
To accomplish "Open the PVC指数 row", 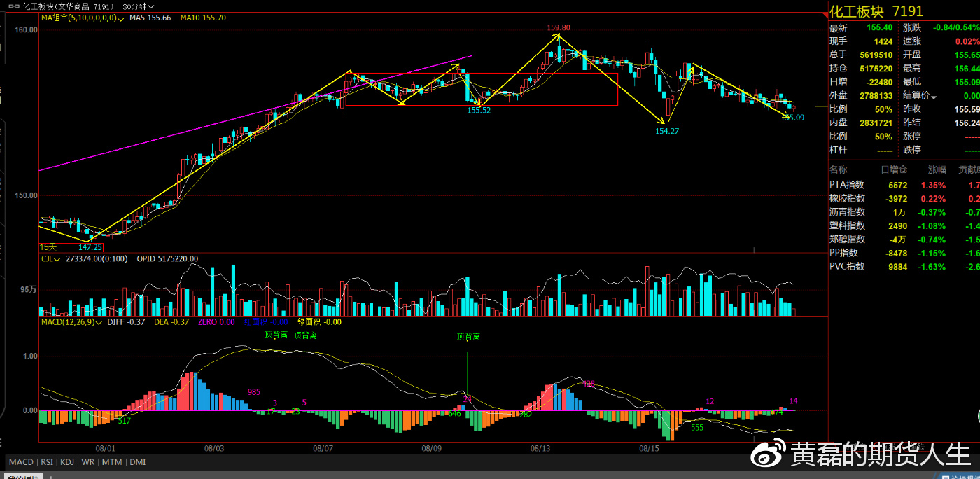I will pyautogui.click(x=847, y=267).
